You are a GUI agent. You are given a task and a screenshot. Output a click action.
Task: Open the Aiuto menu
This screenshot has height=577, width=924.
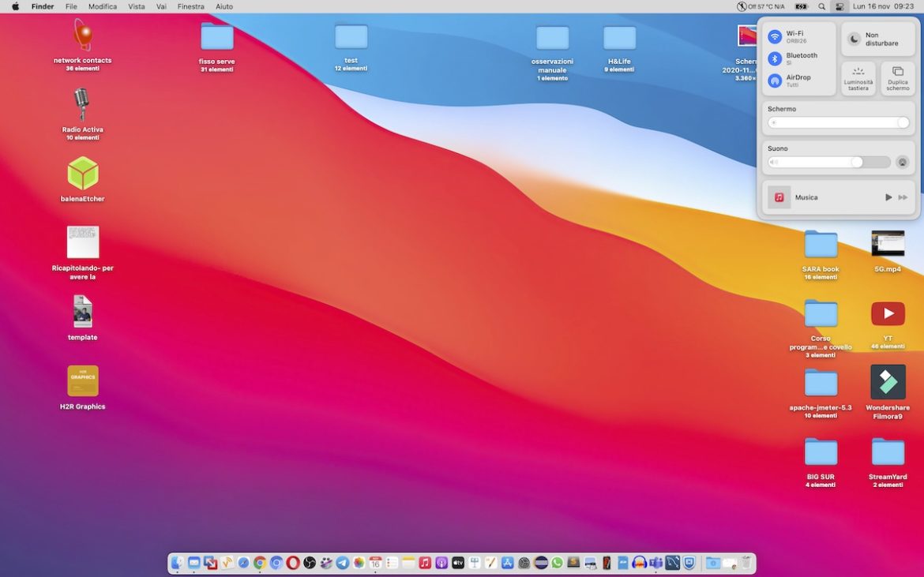click(224, 6)
